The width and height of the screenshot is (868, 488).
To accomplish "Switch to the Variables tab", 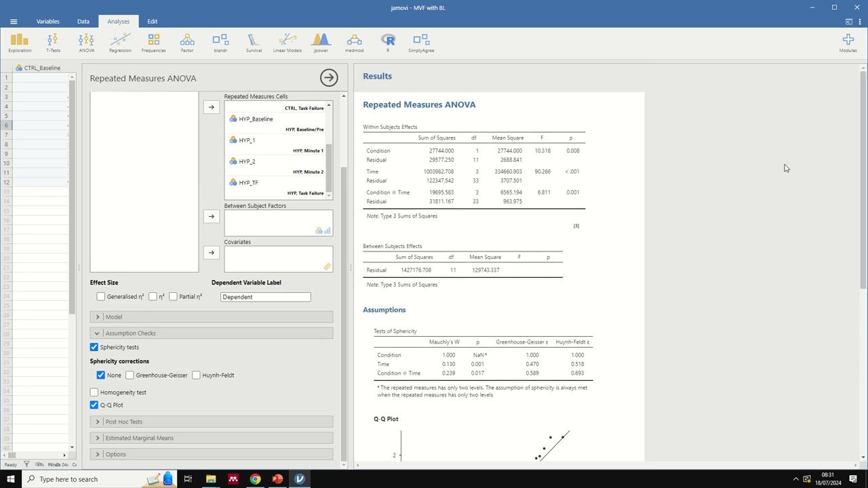I will 47,22.
